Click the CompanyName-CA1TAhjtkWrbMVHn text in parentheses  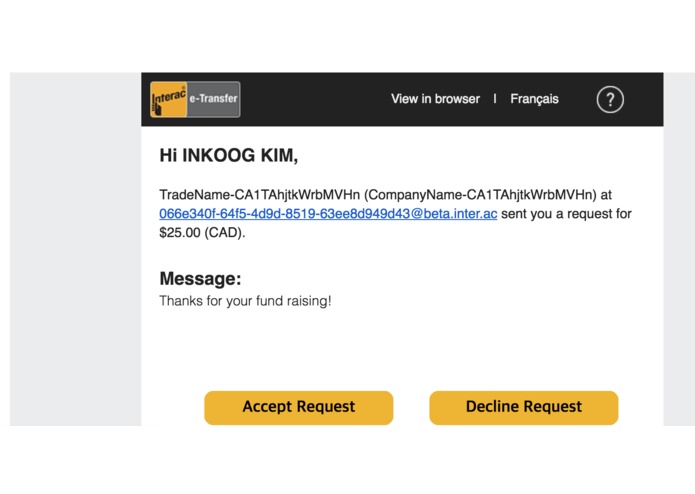[480, 195]
